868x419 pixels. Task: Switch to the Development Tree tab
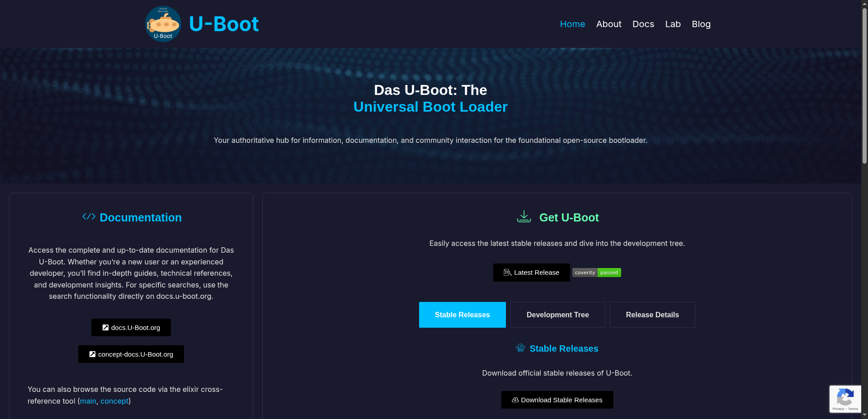(558, 315)
